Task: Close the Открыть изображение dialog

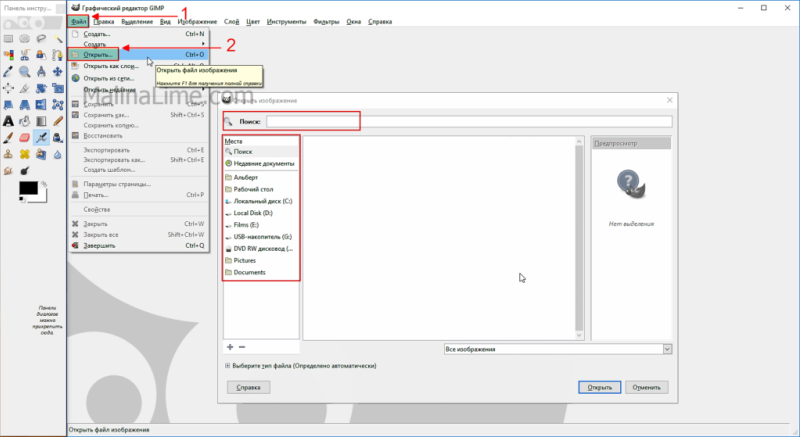Action: 670,100
